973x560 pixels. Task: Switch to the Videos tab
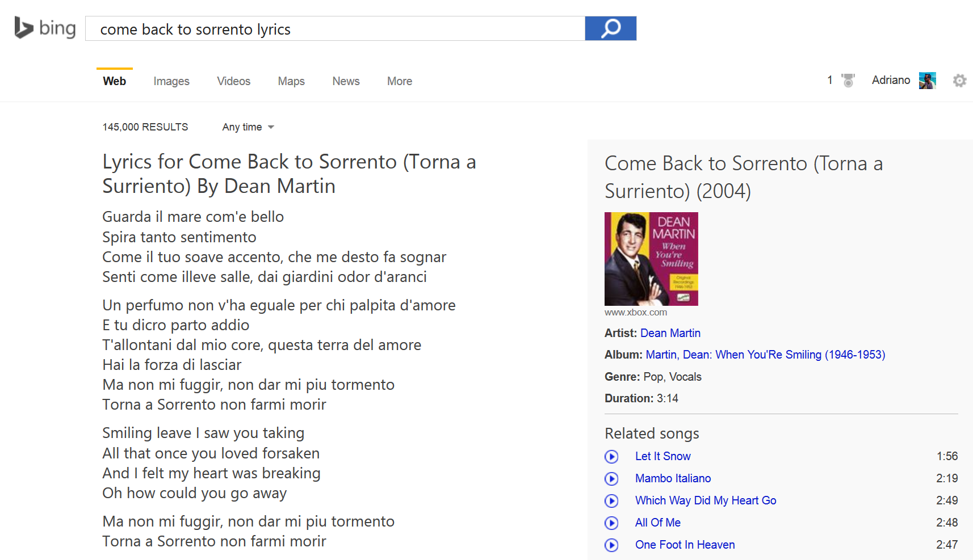click(x=233, y=81)
